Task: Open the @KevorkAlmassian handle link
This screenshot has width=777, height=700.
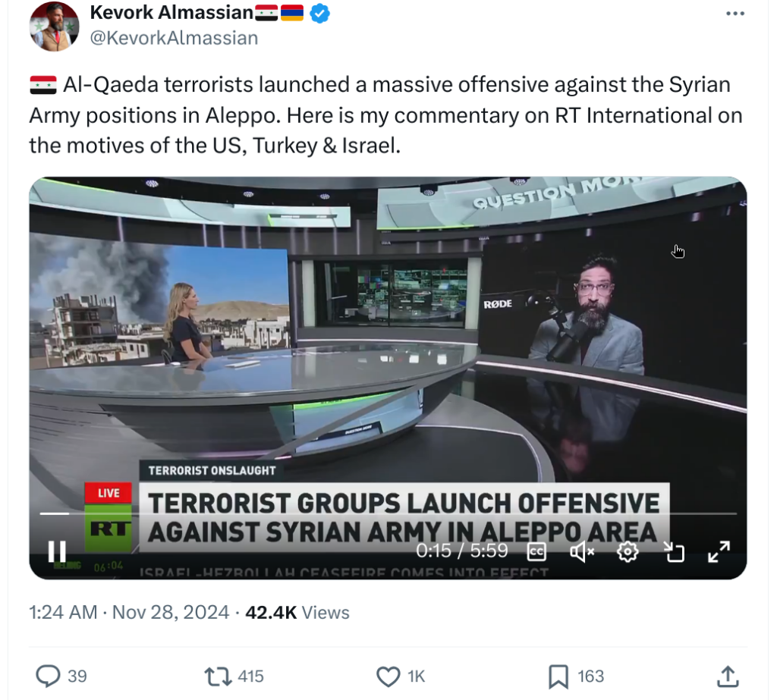Action: (174, 38)
